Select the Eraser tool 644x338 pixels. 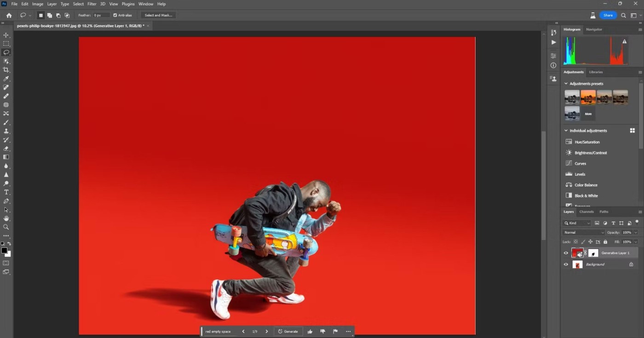pyautogui.click(x=6, y=149)
